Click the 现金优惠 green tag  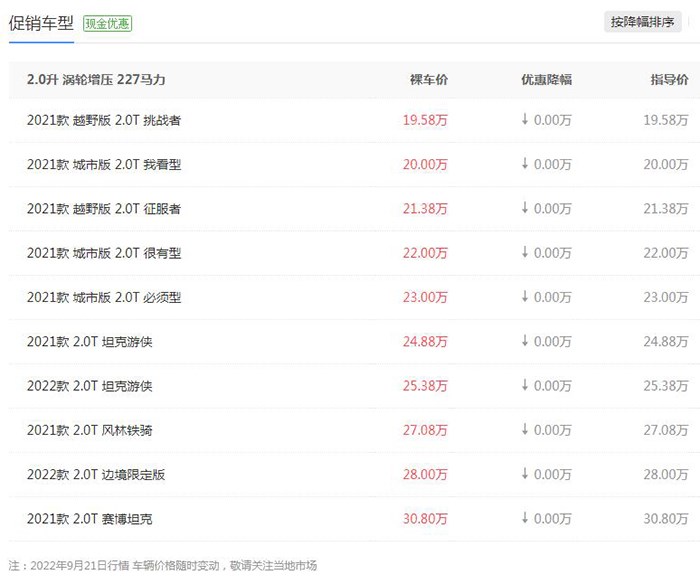tap(108, 23)
